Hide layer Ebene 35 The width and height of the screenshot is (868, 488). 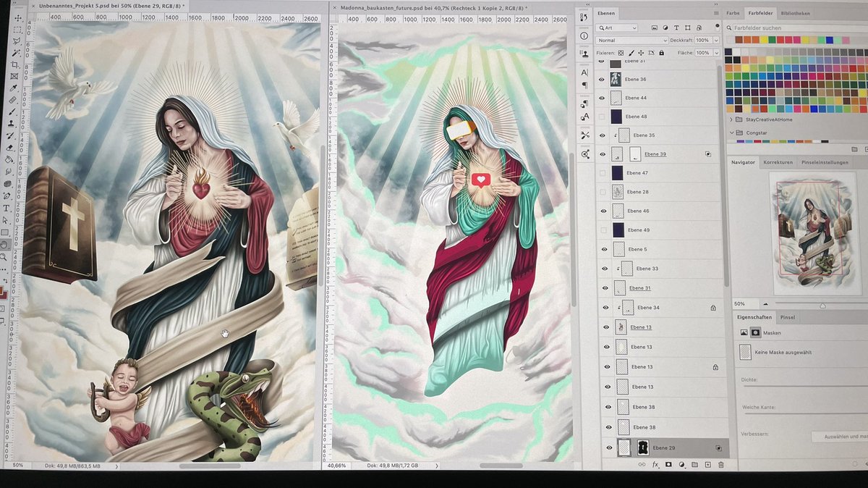coord(603,135)
